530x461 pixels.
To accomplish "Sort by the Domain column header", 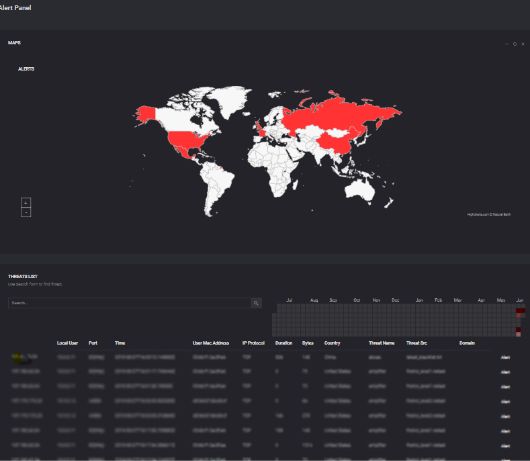I will (x=467, y=343).
